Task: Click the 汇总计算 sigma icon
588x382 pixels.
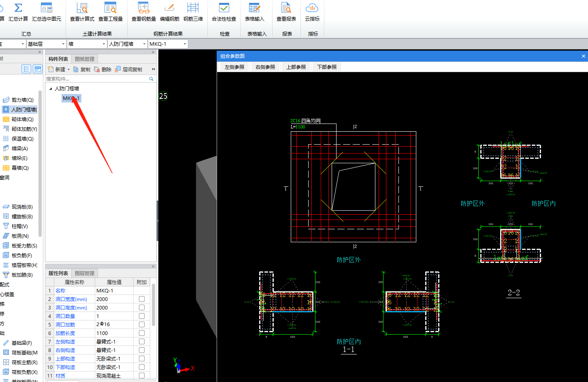Action: point(18,8)
